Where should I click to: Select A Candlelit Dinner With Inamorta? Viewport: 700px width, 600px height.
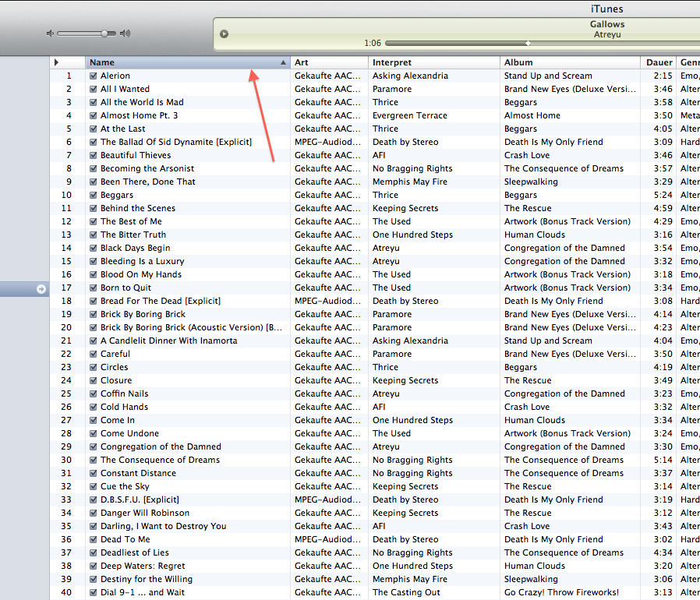(x=168, y=341)
